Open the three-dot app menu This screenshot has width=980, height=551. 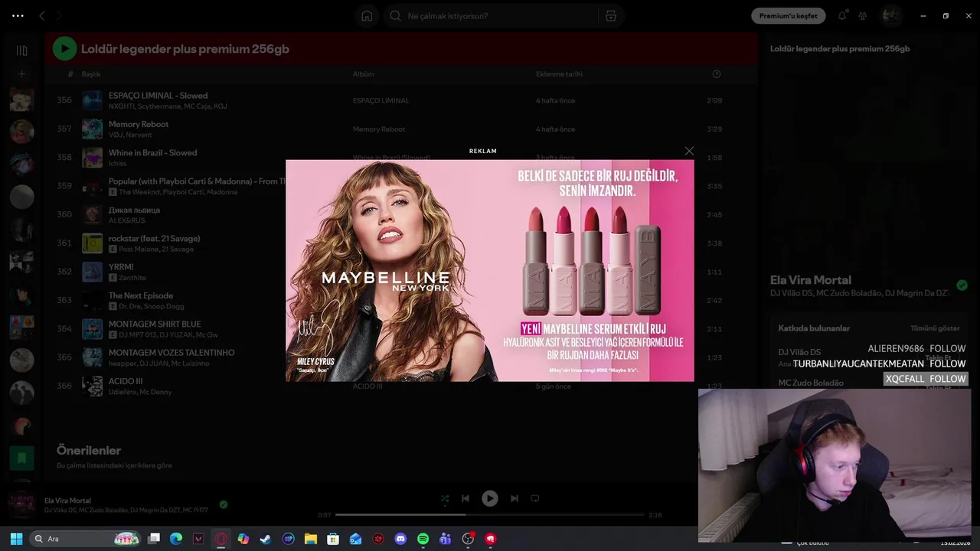click(x=18, y=15)
